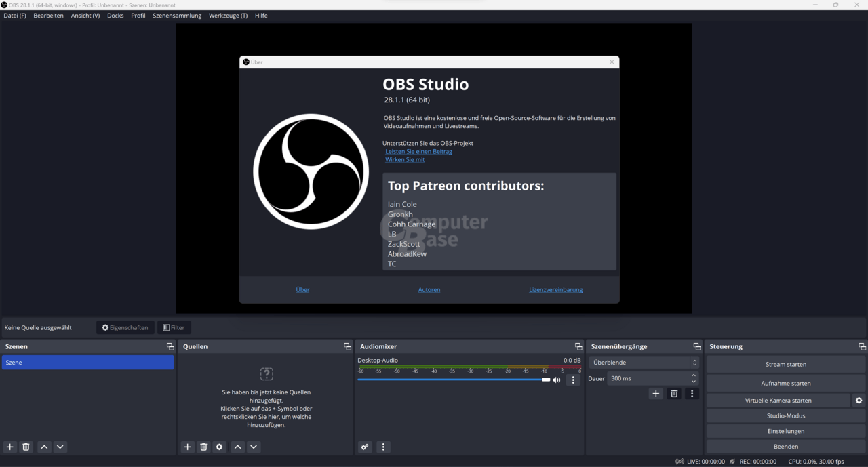Open source properties gear in Quellen panel
Image resolution: width=868 pixels, height=467 pixels.
pyautogui.click(x=219, y=447)
